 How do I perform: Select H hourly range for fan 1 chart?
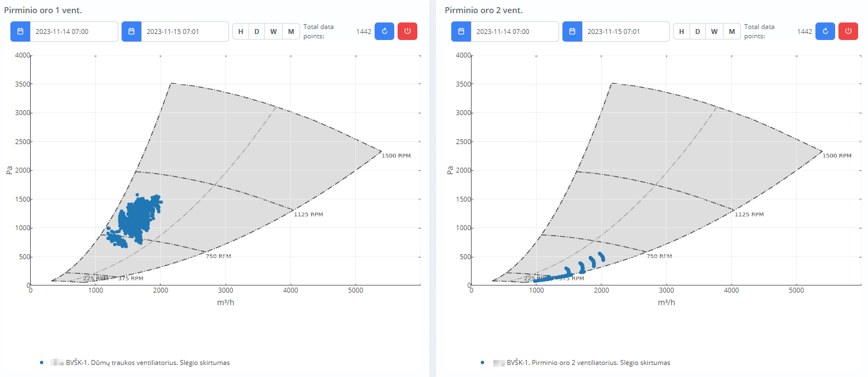click(x=240, y=32)
